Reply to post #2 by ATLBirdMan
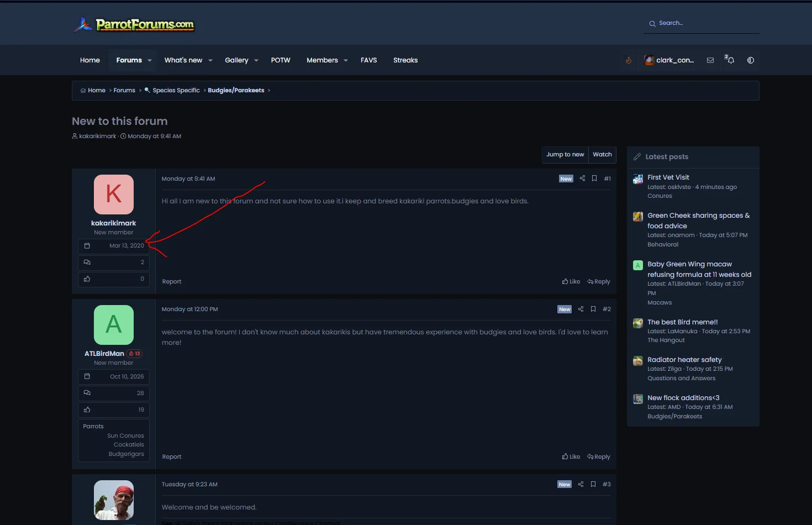 [599, 456]
